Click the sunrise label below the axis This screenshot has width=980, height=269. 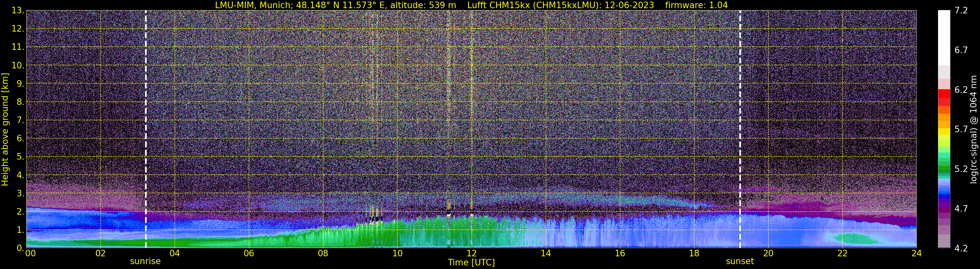pos(145,262)
